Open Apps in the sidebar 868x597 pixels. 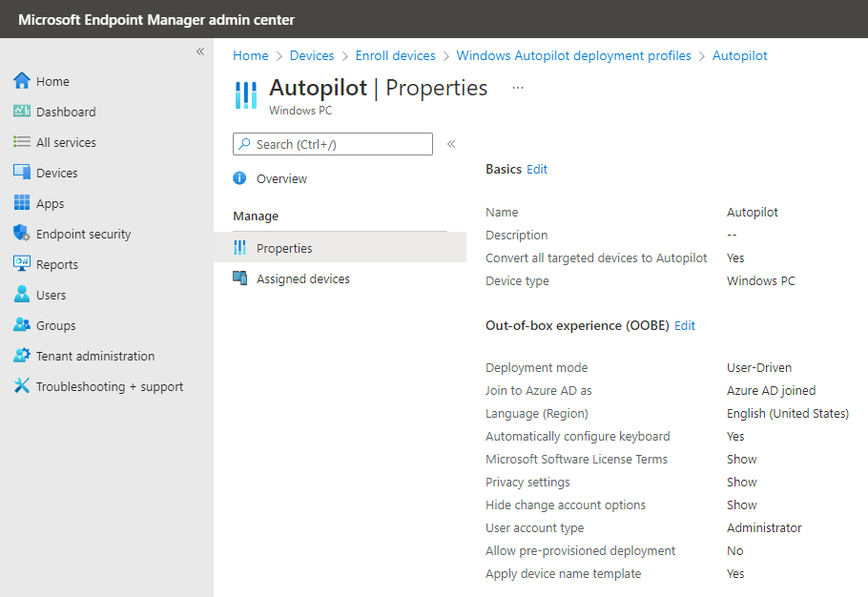pyautogui.click(x=50, y=204)
